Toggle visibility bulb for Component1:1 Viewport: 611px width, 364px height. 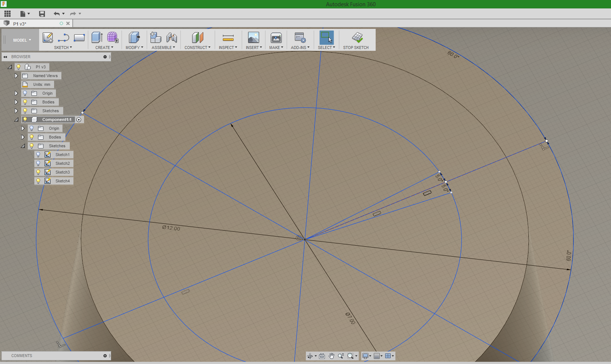(25, 120)
